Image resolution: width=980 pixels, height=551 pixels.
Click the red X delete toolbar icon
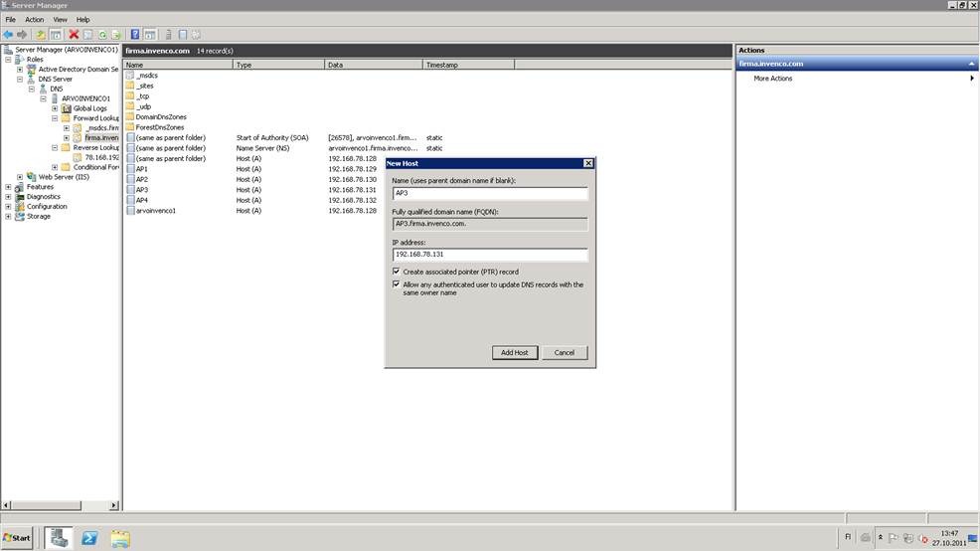pos(74,35)
